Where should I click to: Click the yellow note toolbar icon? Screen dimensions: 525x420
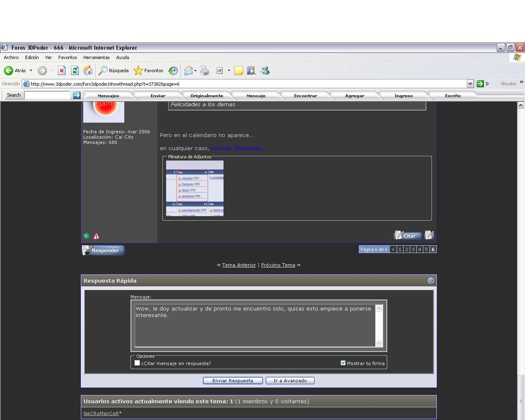tap(239, 71)
